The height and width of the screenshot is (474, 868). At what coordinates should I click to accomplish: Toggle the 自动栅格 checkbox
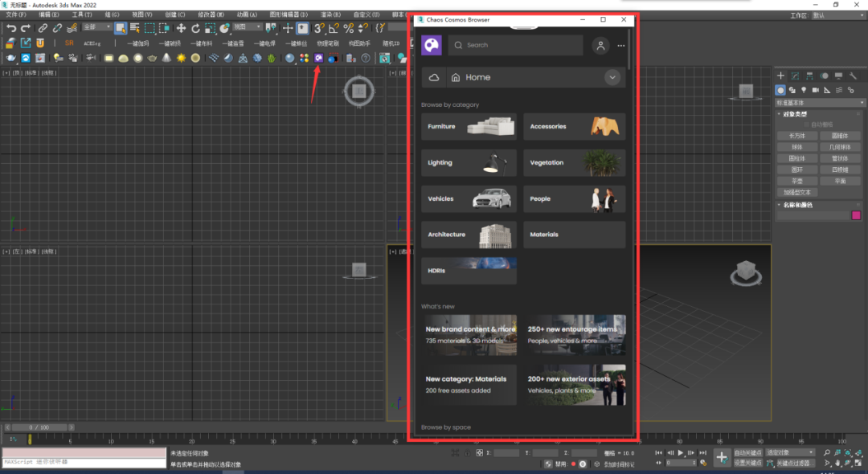point(806,125)
